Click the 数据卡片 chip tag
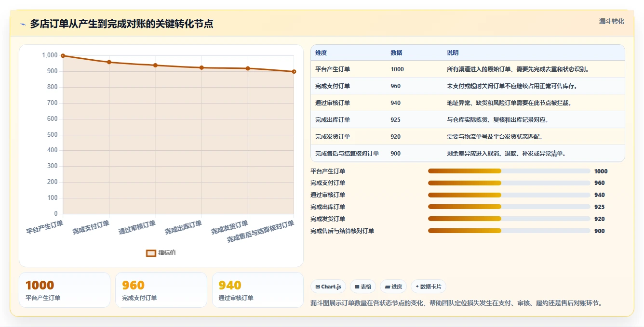Screen dimensions: 644x327 429,287
